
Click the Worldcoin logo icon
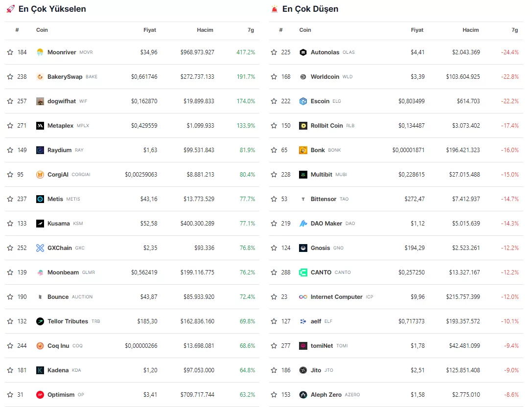(x=303, y=77)
